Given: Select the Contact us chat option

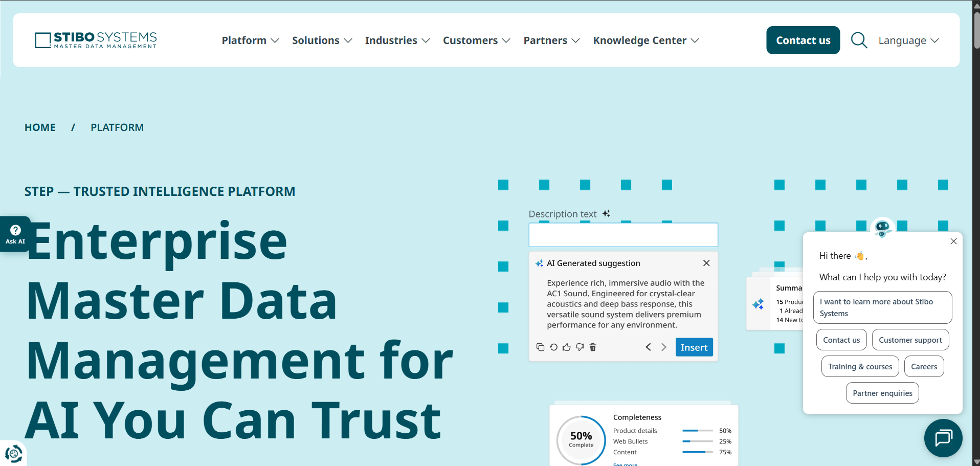Looking at the screenshot, I should point(841,340).
